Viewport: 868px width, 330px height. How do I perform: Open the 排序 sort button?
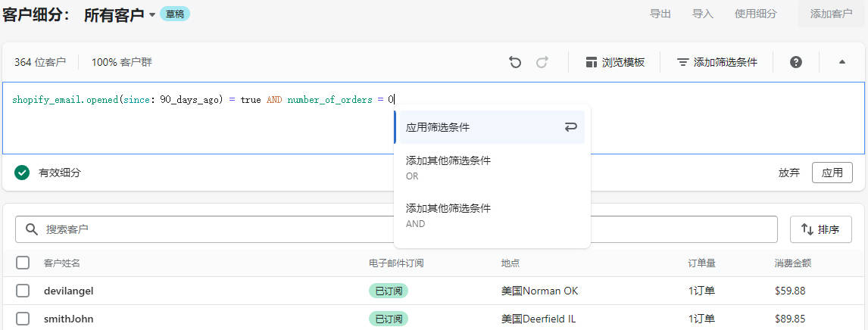[821, 229]
